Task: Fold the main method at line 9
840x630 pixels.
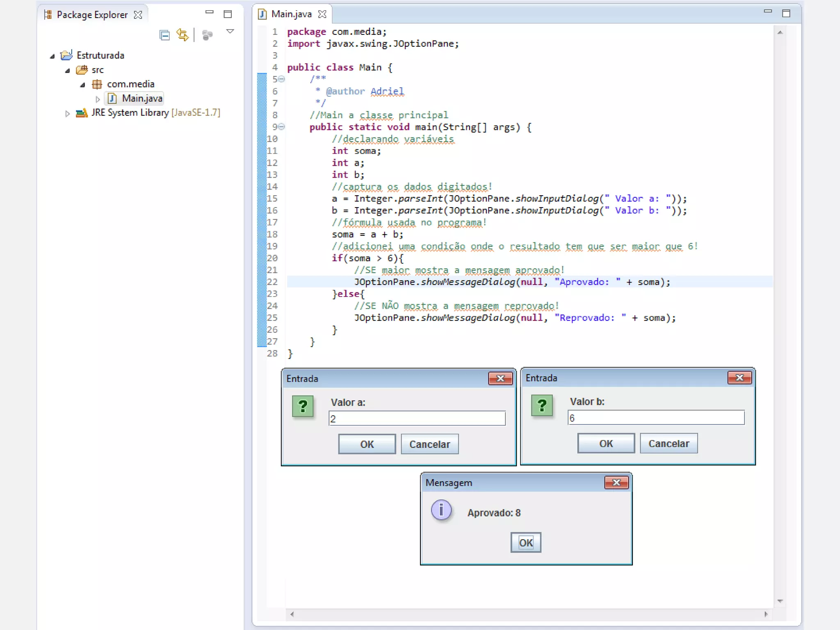Action: pos(281,127)
